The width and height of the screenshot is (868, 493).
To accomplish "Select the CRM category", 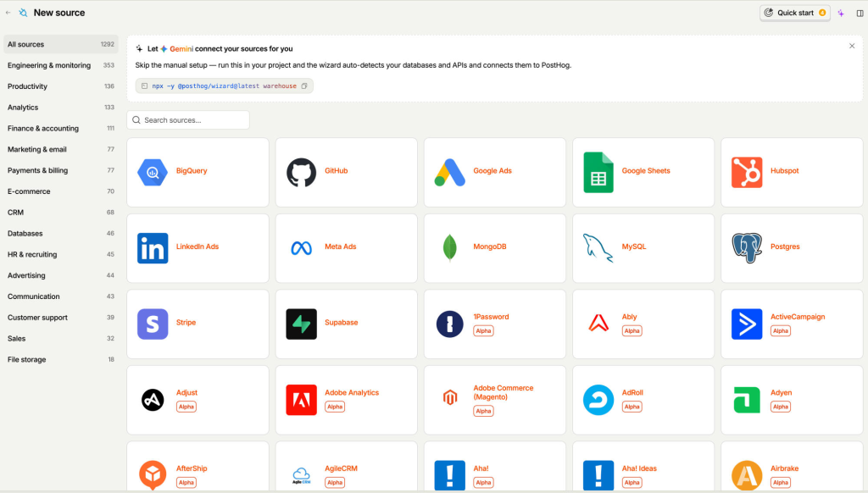I will tap(61, 213).
